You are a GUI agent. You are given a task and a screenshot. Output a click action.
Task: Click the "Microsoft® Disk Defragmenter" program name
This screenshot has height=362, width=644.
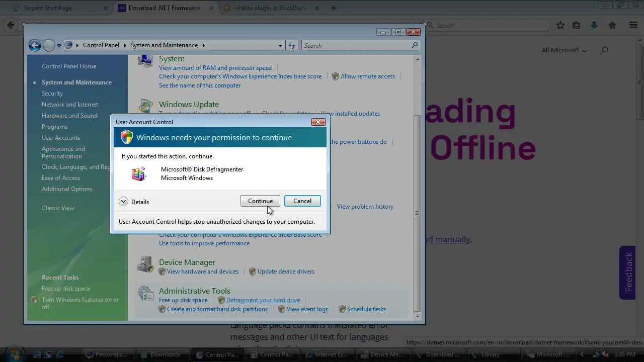[x=202, y=169]
